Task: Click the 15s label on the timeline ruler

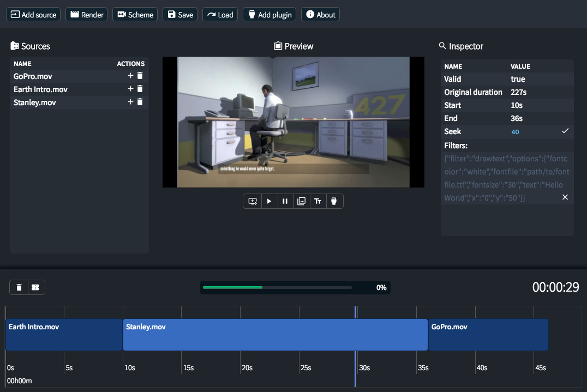Action: point(188,367)
